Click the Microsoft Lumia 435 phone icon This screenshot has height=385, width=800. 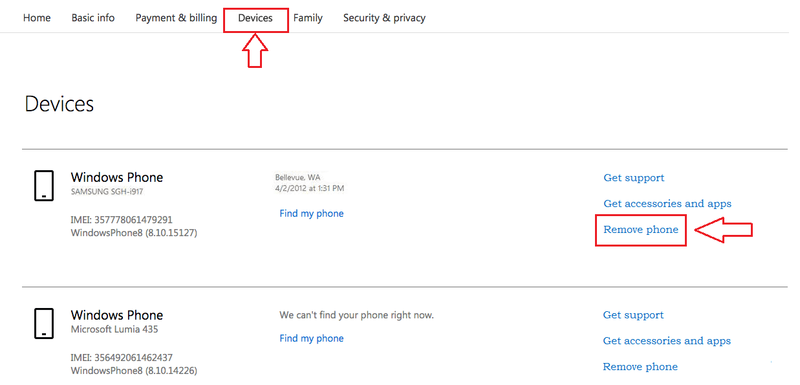44,323
